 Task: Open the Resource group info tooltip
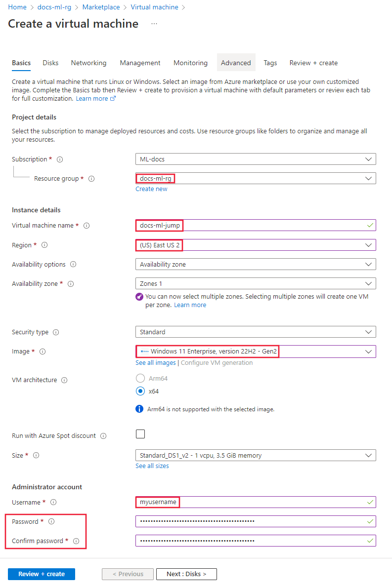91,179
